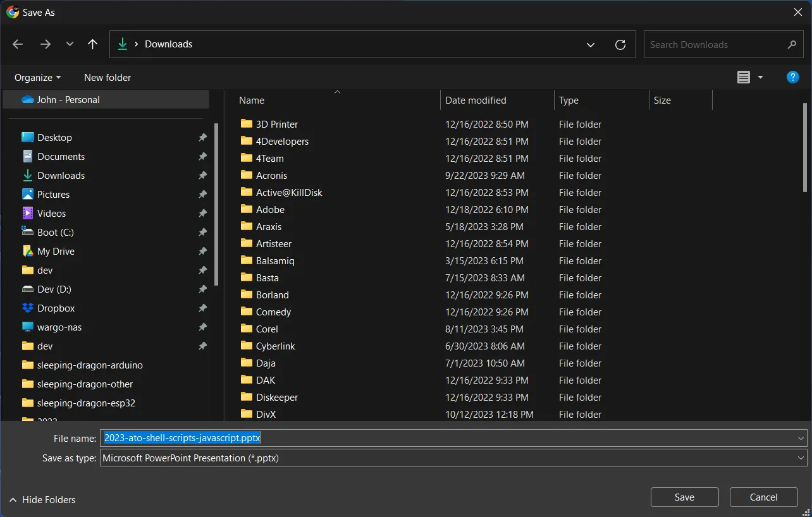Click the Corel folder icon
This screenshot has height=517, width=812.
click(247, 329)
